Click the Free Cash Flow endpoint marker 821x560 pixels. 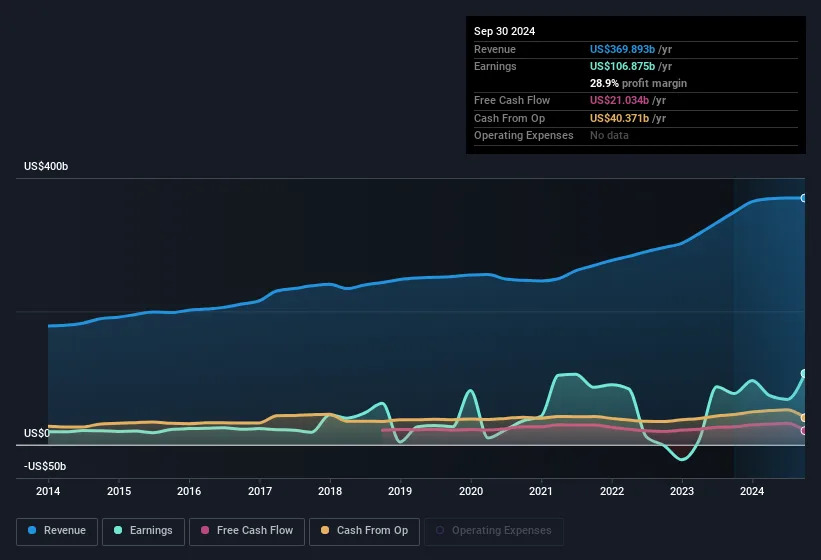pos(804,431)
